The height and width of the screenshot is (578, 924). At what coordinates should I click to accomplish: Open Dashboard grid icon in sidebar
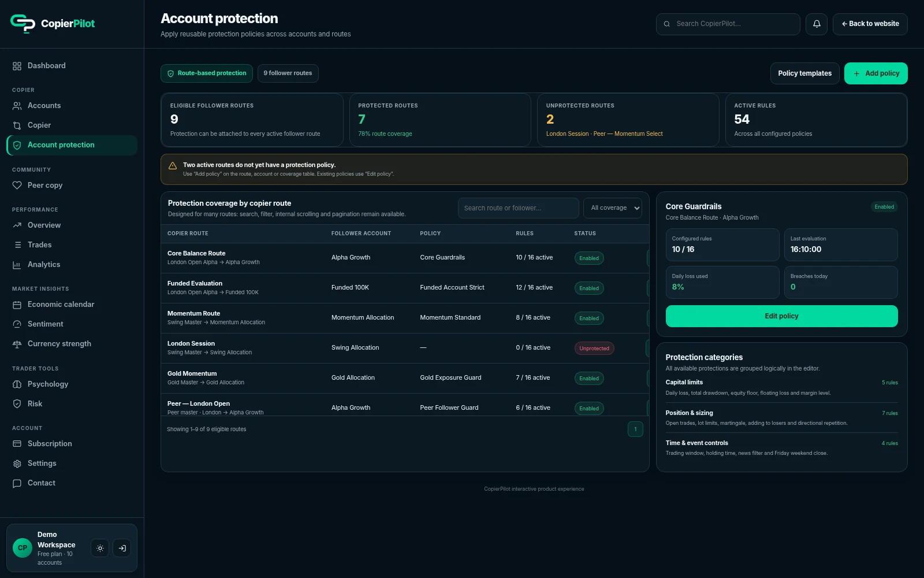coord(17,66)
